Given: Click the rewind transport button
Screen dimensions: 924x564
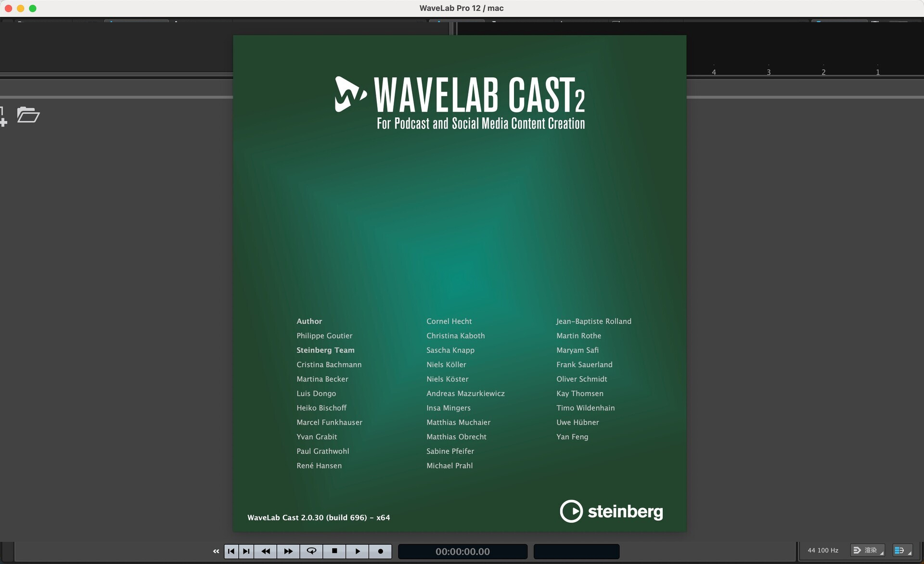Looking at the screenshot, I should [266, 551].
